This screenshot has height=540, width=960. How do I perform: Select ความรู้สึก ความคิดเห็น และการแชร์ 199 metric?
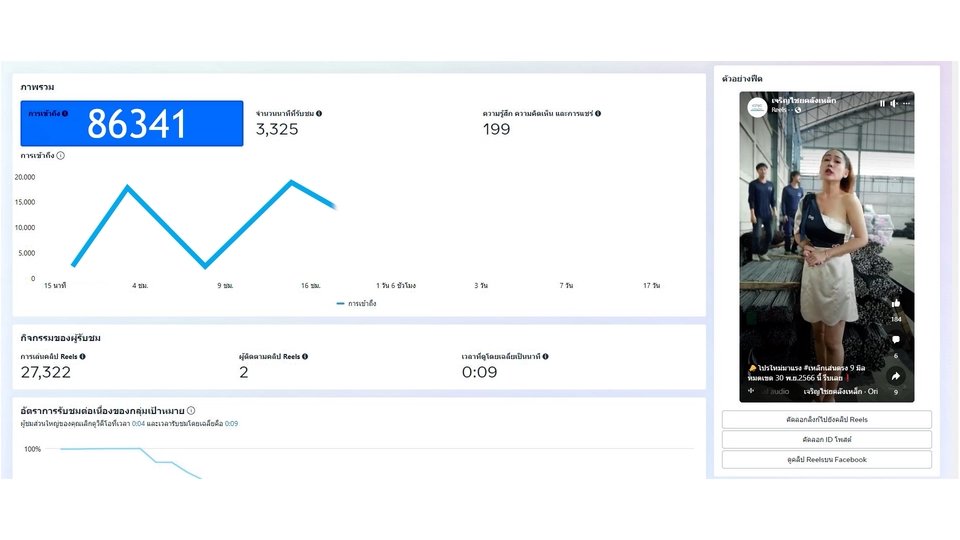pyautogui.click(x=541, y=123)
